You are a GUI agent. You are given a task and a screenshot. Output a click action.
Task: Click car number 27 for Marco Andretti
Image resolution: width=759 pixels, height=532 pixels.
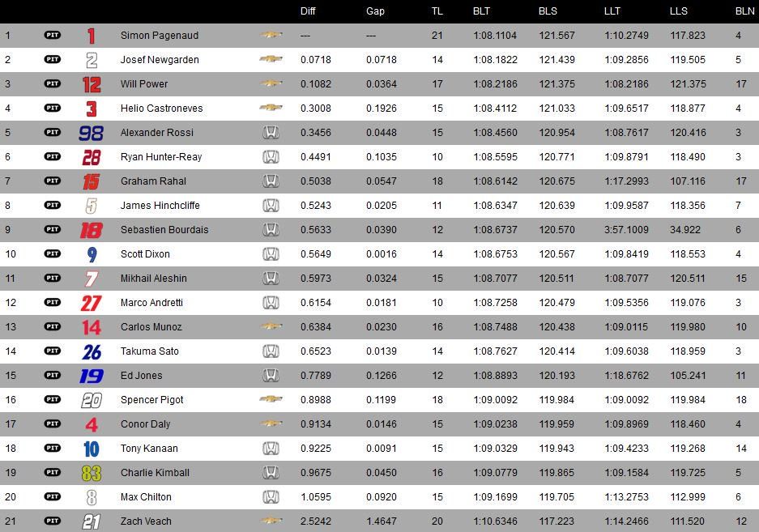tap(91, 303)
